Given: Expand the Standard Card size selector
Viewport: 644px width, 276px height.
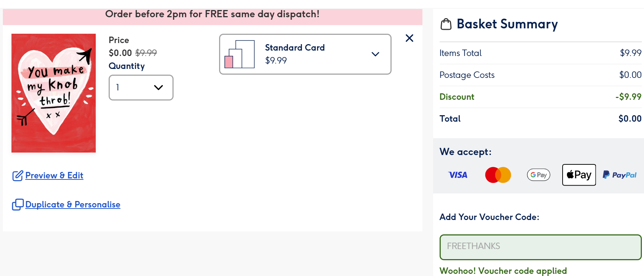Looking at the screenshot, I should 305,54.
